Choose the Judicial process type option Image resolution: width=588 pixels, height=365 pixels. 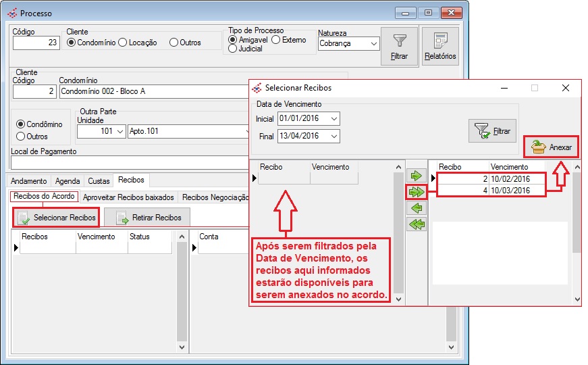click(233, 49)
